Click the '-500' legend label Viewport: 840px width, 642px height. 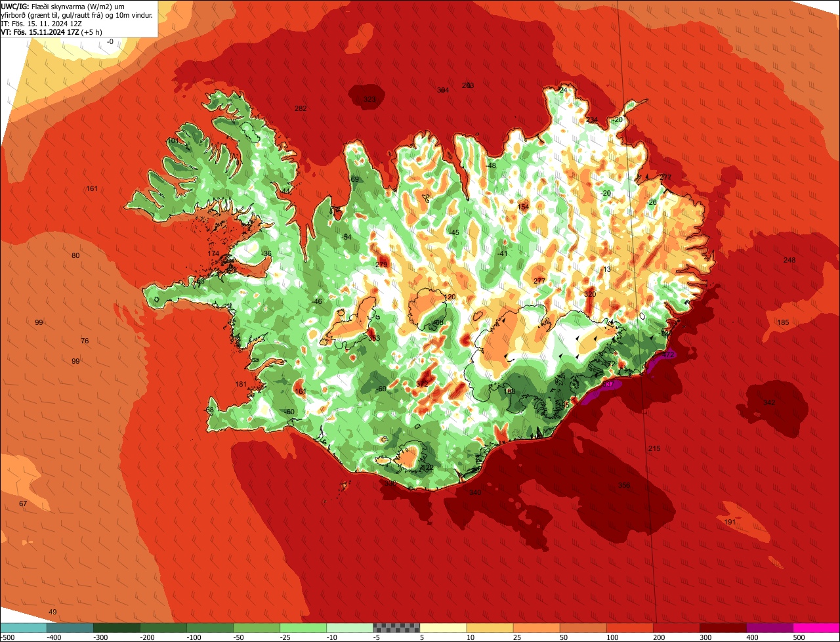(9, 637)
